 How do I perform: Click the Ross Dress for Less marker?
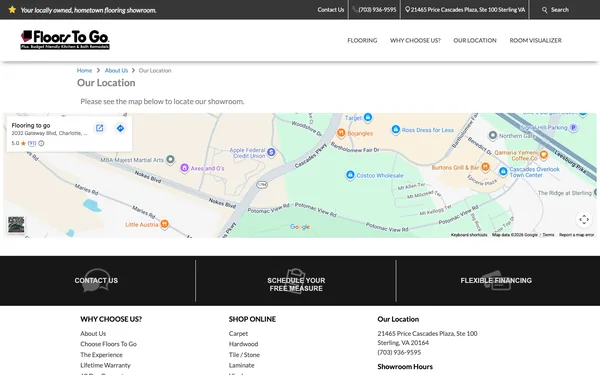pos(396,130)
